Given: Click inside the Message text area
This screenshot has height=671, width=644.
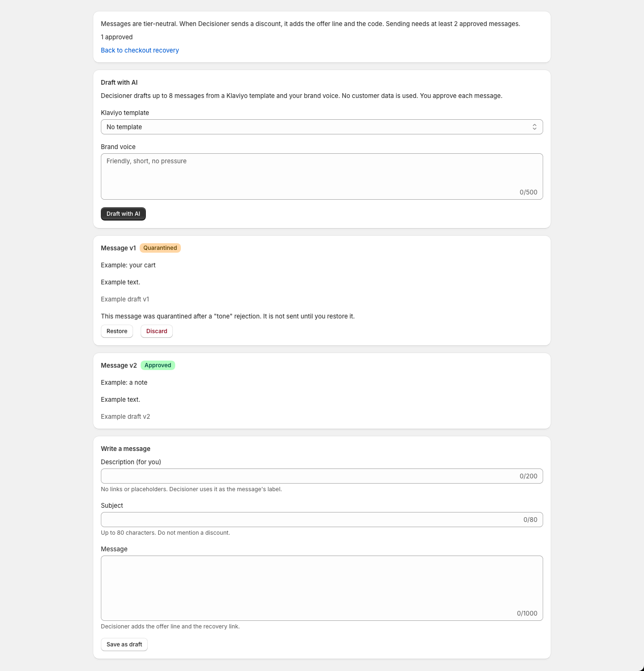Looking at the screenshot, I should tap(322, 588).
